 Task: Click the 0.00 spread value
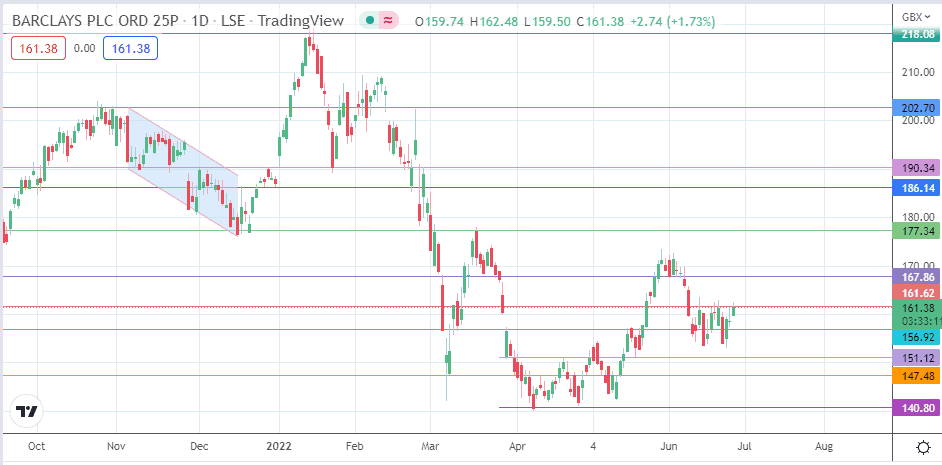point(84,48)
